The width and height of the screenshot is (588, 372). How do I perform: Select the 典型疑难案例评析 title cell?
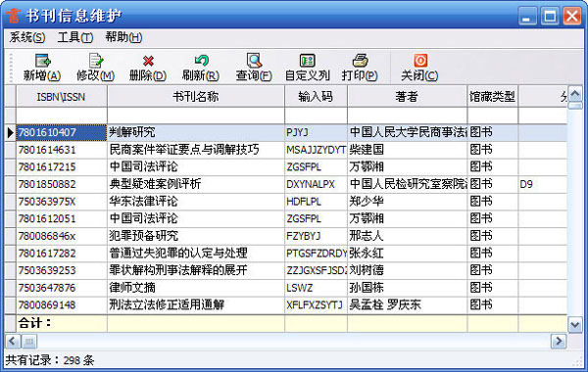196,184
